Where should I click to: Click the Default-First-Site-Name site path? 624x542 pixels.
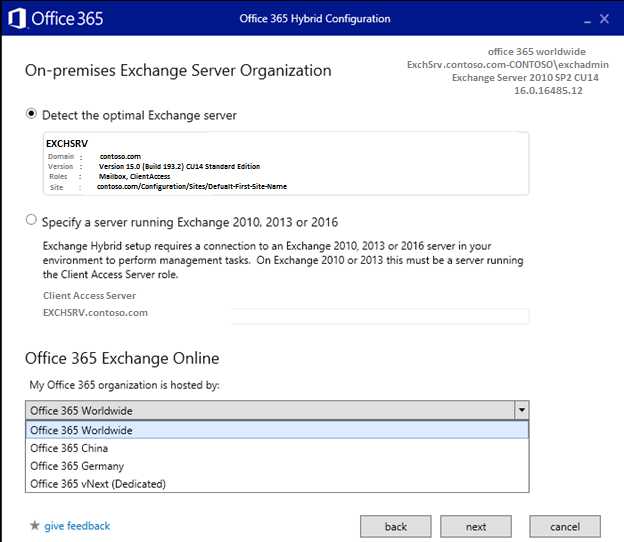[192, 186]
